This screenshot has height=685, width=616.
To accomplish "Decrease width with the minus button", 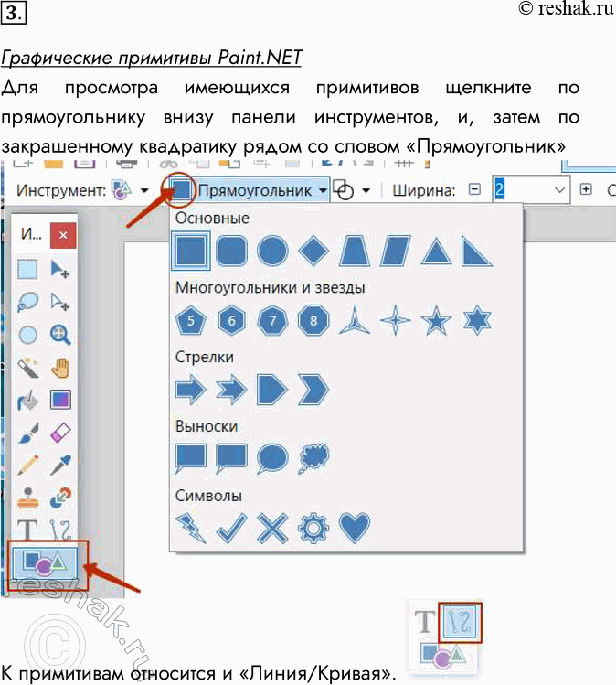I will (474, 190).
